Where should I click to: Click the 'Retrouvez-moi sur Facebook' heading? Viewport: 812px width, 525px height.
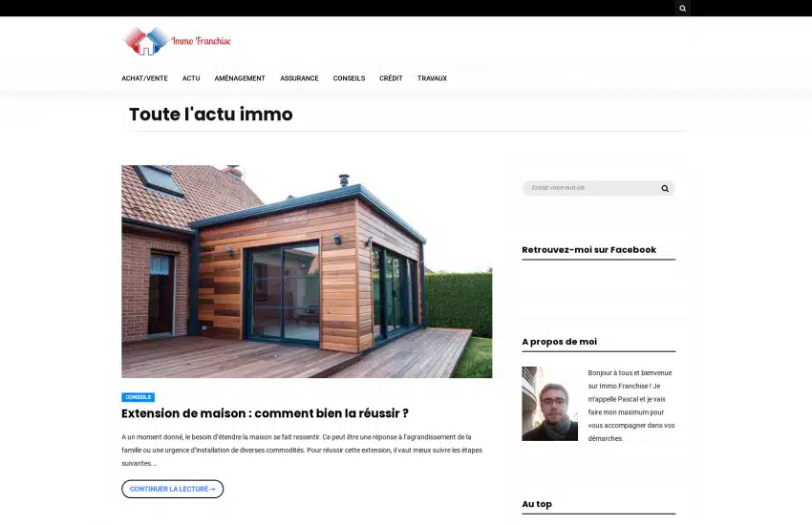point(588,250)
